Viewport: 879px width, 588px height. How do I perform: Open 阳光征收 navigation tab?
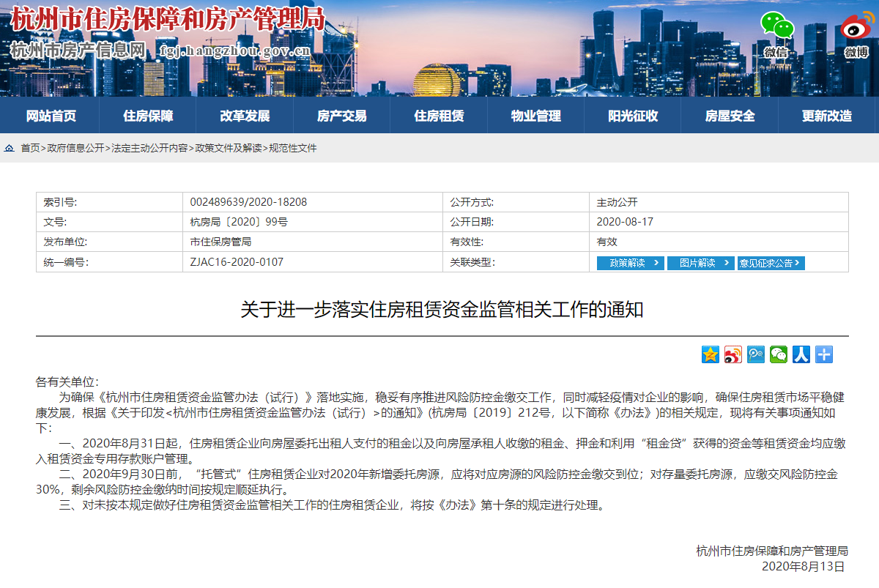click(633, 116)
